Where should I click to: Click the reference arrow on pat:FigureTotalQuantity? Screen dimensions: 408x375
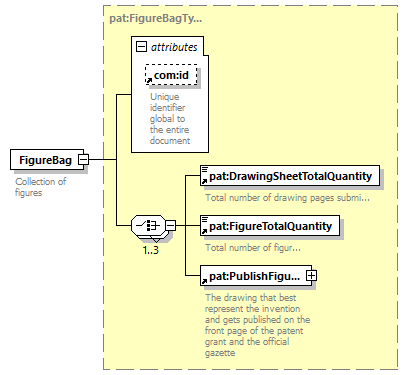204,231
